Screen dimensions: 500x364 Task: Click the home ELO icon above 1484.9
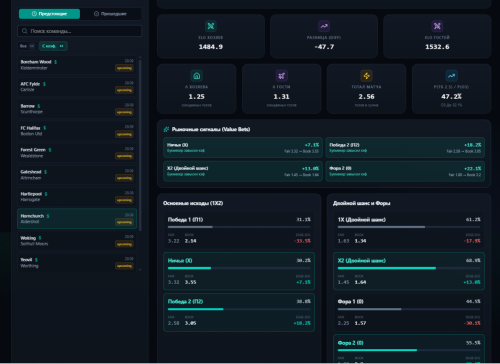point(211,26)
